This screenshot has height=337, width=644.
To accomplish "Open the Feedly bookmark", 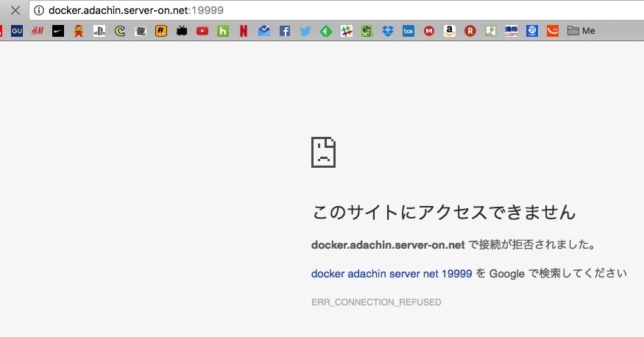I will (325, 31).
